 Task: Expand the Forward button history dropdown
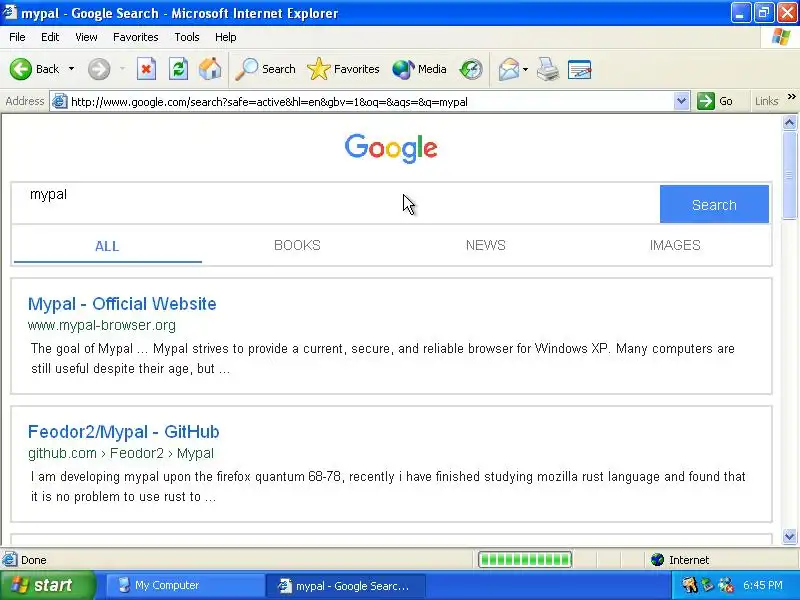tap(122, 69)
